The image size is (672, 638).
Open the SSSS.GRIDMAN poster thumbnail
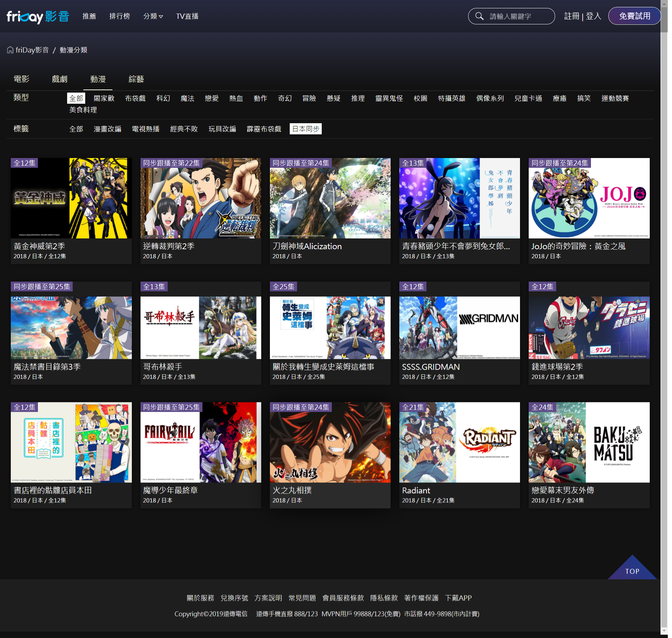click(459, 328)
